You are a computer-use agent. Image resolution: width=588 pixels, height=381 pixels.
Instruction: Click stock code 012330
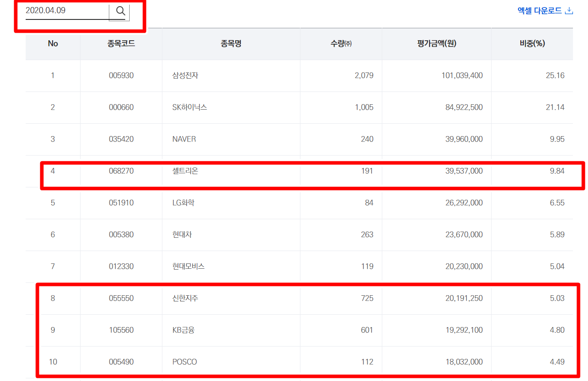[x=121, y=267]
